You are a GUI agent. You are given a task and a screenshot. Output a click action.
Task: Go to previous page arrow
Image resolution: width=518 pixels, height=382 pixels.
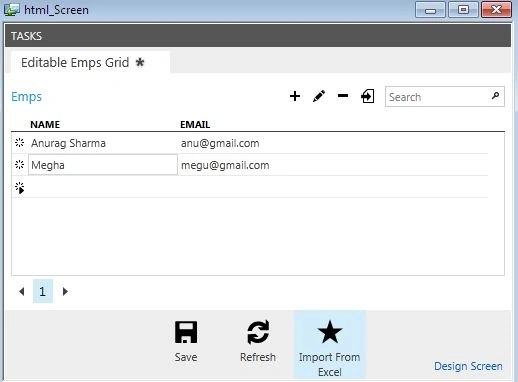point(22,292)
